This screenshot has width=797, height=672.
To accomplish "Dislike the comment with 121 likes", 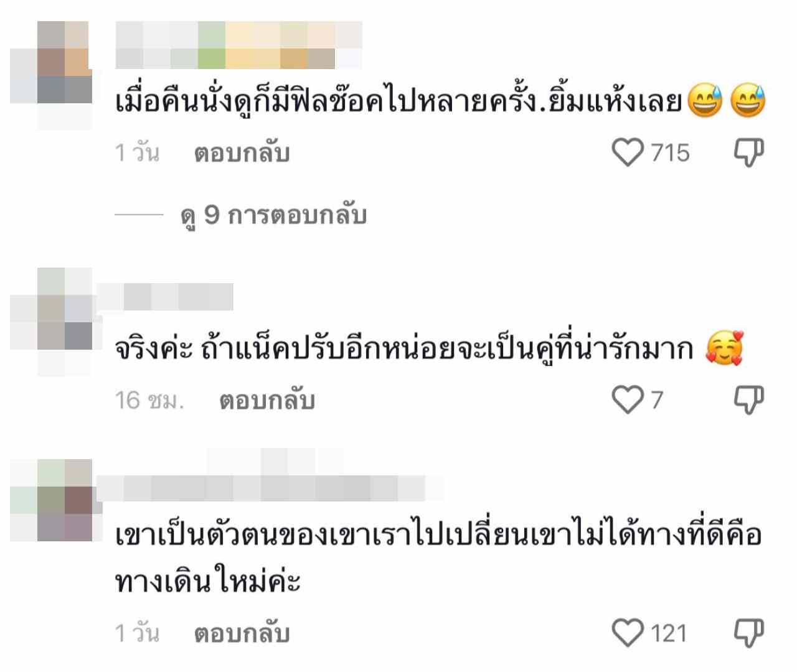I will click(x=749, y=633).
